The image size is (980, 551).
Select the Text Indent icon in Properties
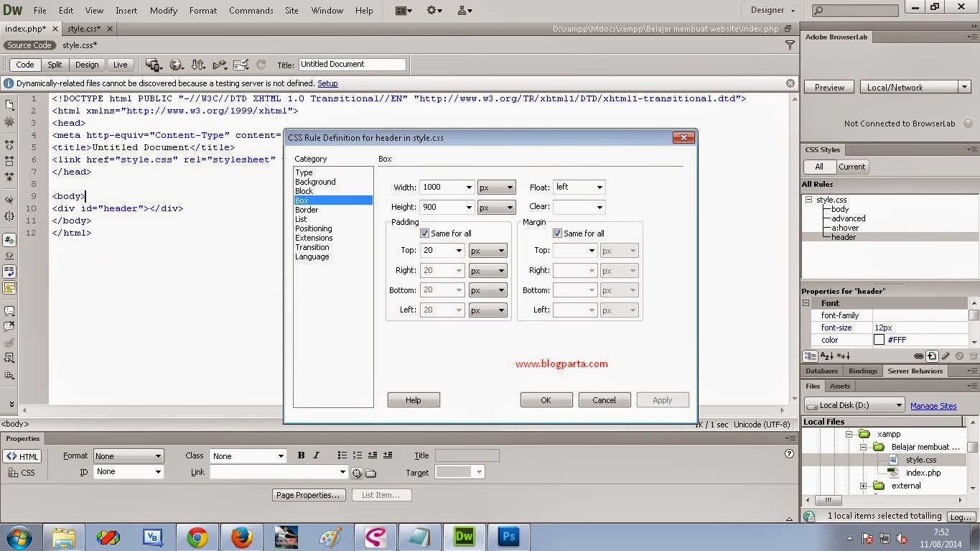click(388, 455)
